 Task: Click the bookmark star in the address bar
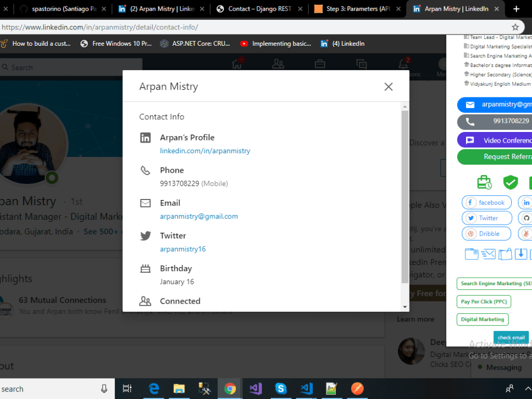[515, 27]
